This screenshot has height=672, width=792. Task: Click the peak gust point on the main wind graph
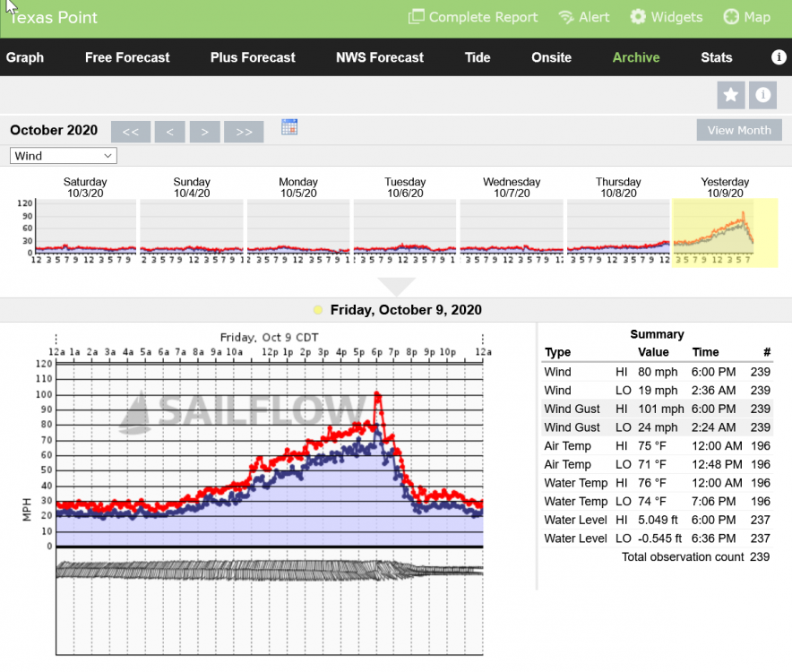click(377, 393)
